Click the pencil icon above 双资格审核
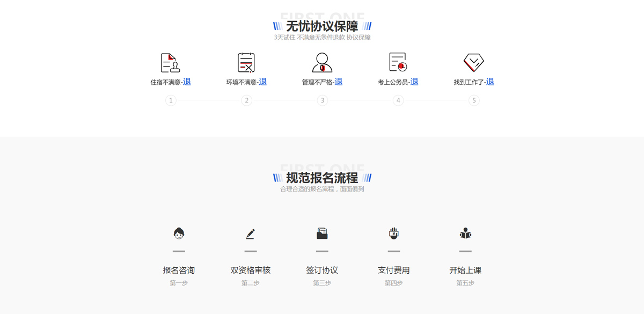 coord(250,233)
